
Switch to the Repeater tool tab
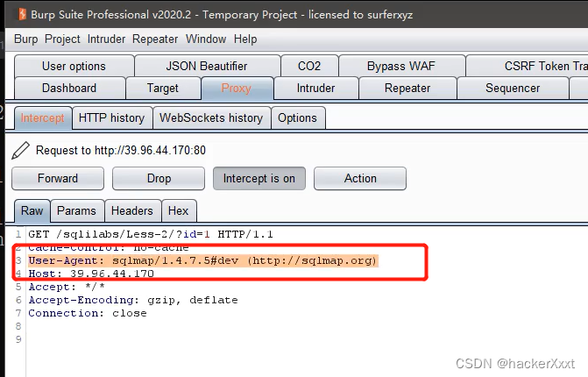tap(407, 89)
